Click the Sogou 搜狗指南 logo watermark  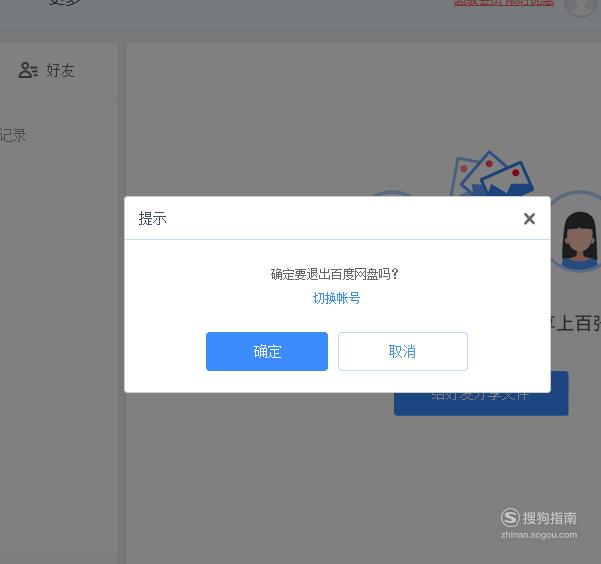[x=539, y=518]
